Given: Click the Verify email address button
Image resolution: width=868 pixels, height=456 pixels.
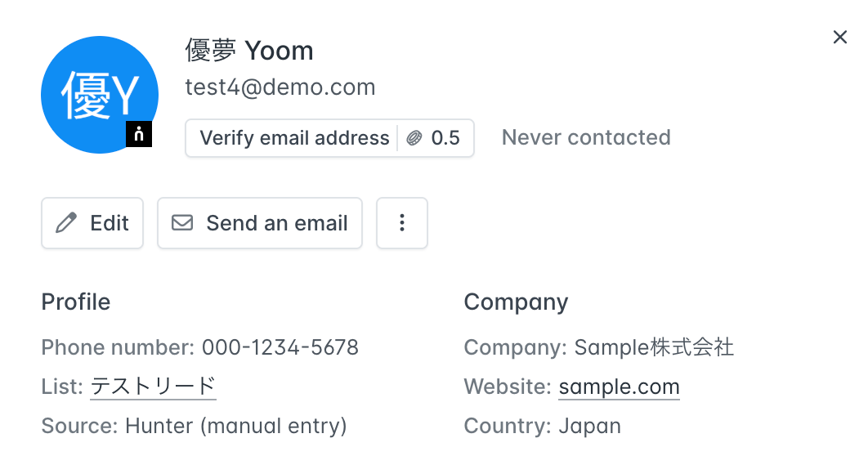Looking at the screenshot, I should tap(294, 138).
